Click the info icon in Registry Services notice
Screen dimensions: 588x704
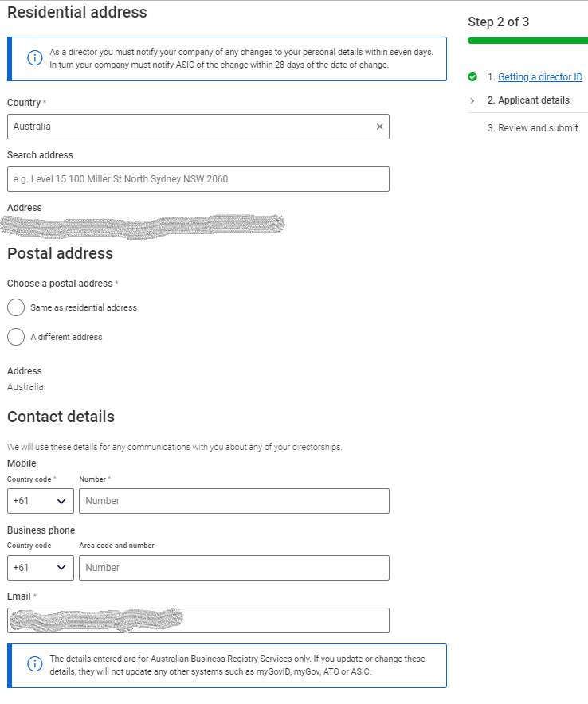[x=34, y=664]
